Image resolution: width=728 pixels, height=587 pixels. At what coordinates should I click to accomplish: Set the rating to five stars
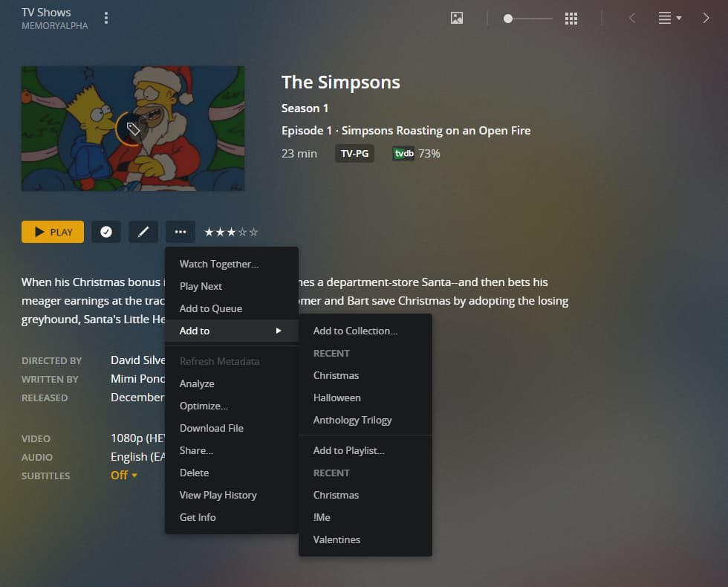pos(253,232)
